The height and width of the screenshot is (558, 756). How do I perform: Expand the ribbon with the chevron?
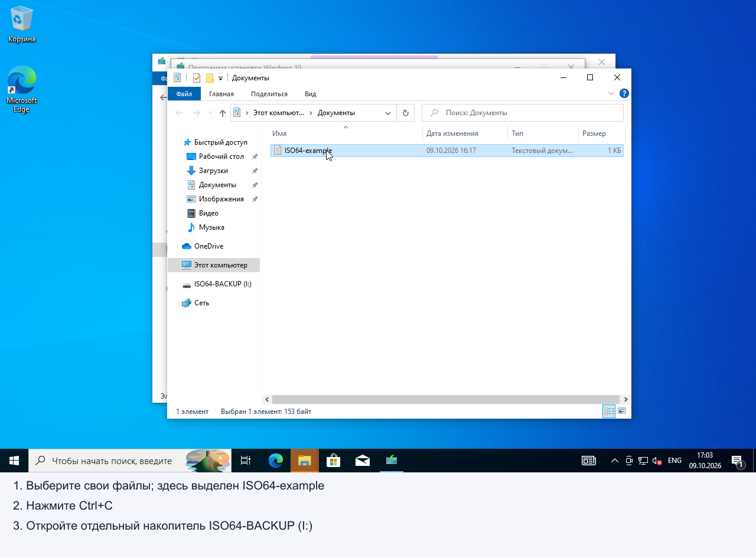tap(611, 93)
